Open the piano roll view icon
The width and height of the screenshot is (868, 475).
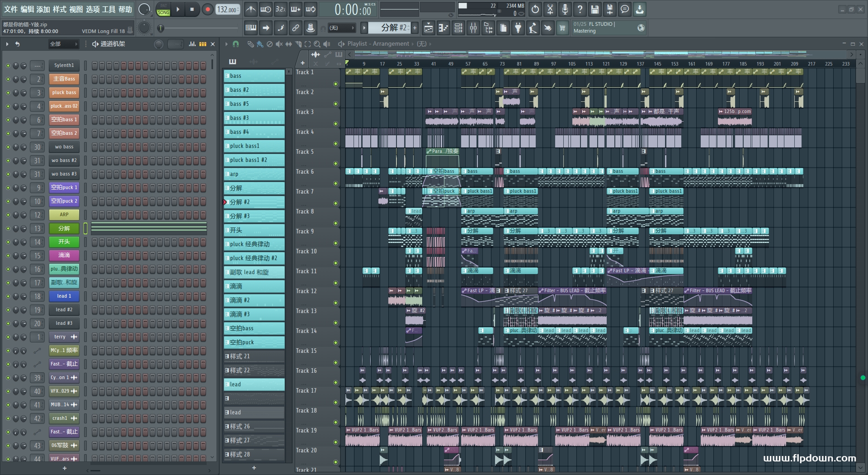[443, 28]
